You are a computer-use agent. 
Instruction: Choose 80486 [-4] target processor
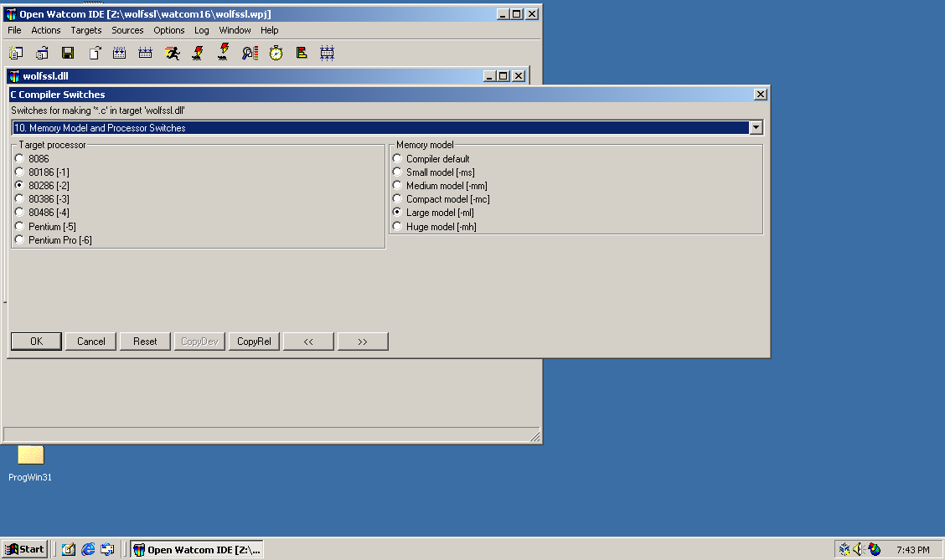[x=42, y=212]
